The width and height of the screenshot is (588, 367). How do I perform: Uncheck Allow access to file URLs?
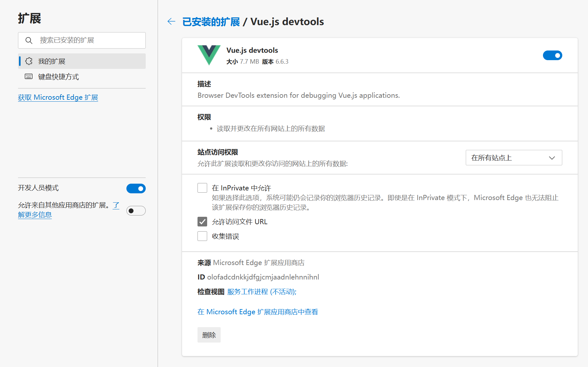[202, 222]
